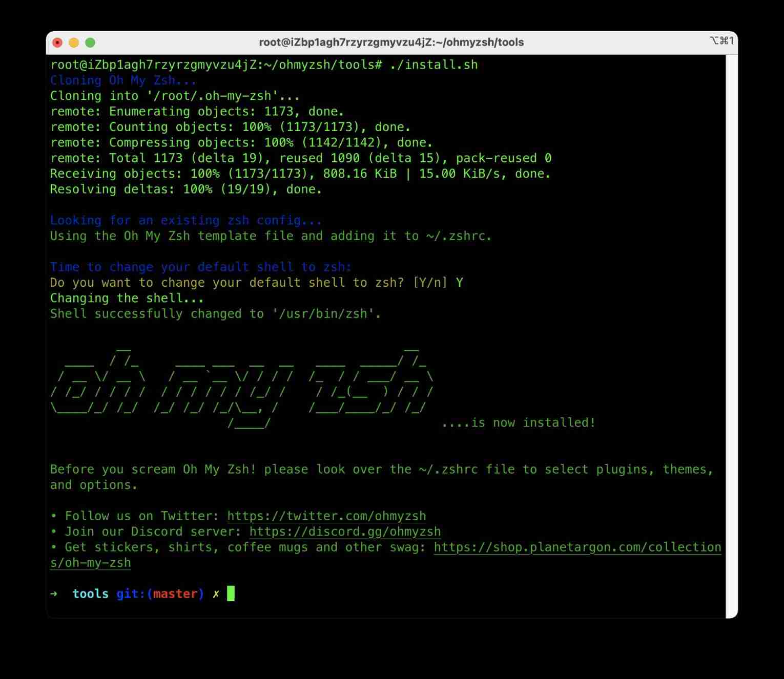Click the green cursor block at prompt
Viewport: 784px width, 679px height.
tap(231, 593)
